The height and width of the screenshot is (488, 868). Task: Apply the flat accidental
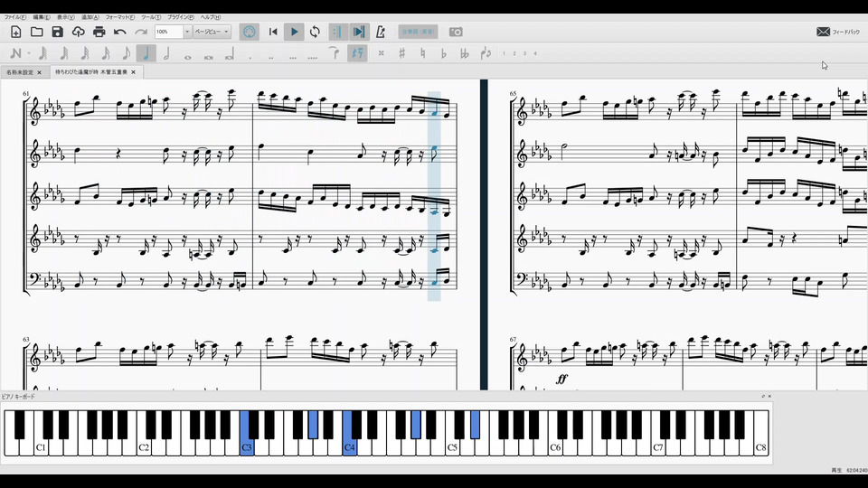(x=443, y=53)
